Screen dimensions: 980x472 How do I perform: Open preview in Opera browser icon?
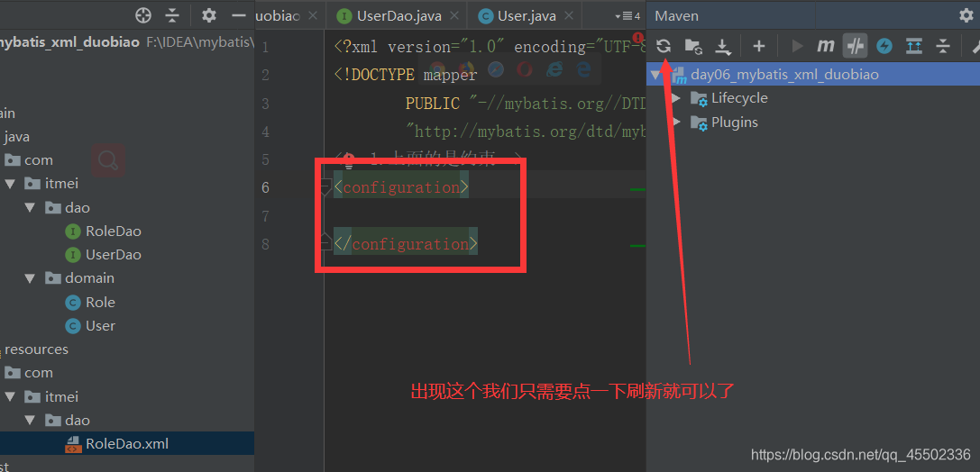[x=525, y=68]
